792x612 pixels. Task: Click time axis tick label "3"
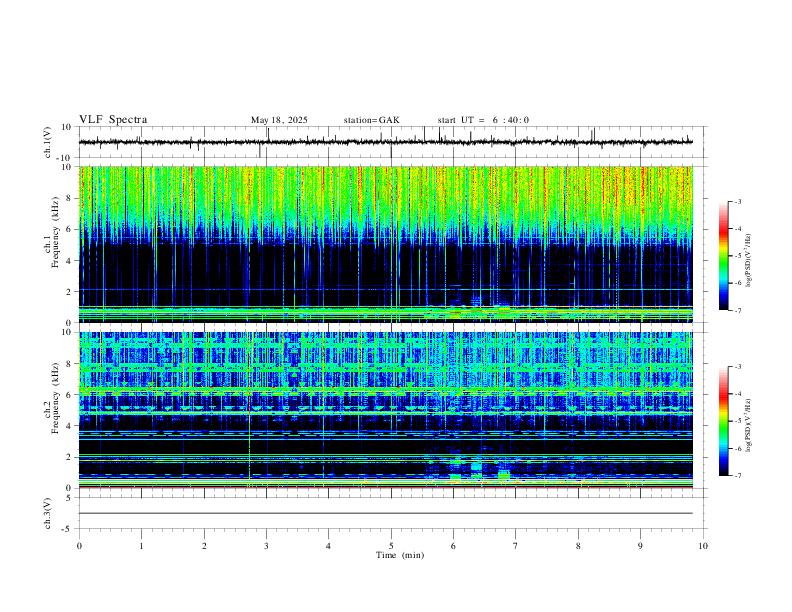point(266,546)
